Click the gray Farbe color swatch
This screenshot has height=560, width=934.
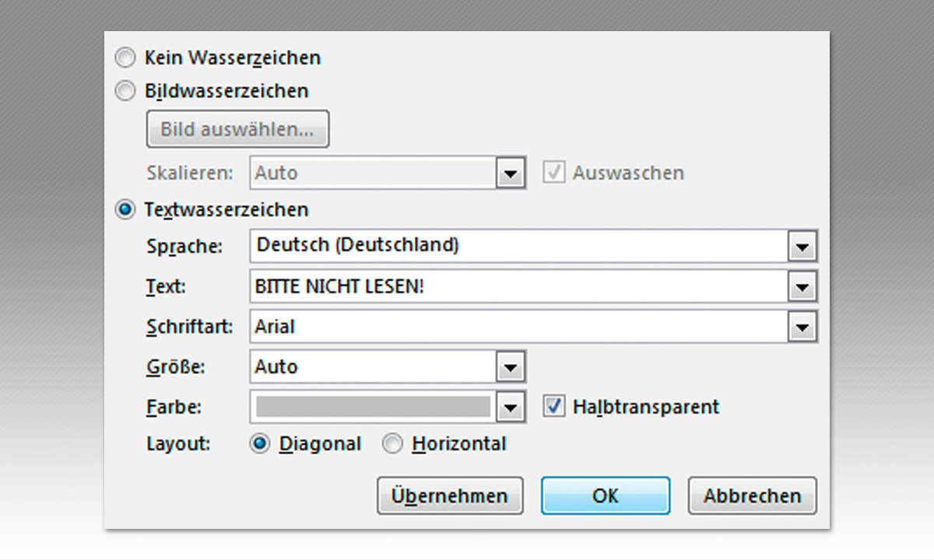tap(374, 406)
